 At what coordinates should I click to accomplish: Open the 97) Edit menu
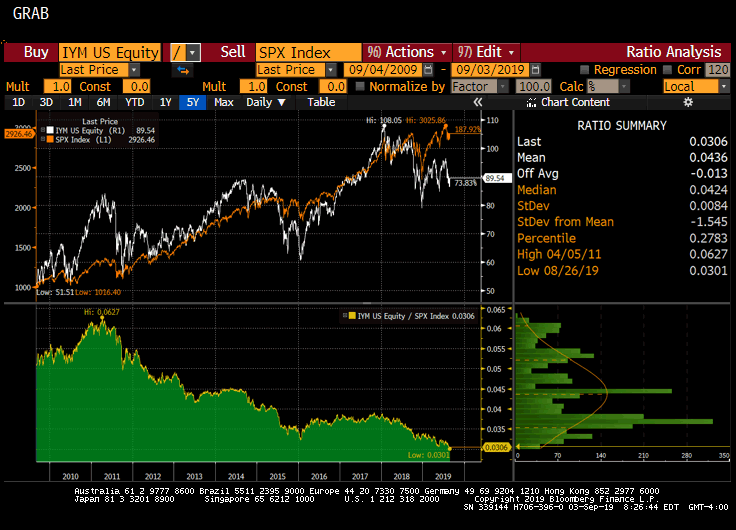(486, 52)
